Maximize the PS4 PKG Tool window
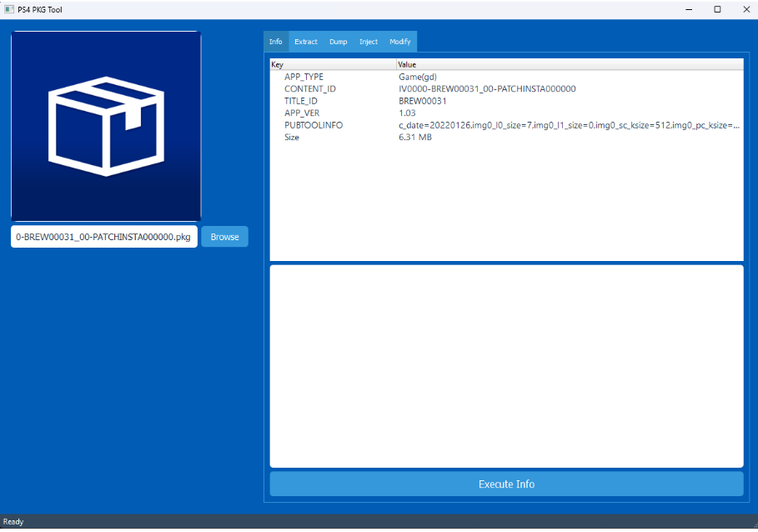Viewport: 758px width, 532px height. (717, 9)
